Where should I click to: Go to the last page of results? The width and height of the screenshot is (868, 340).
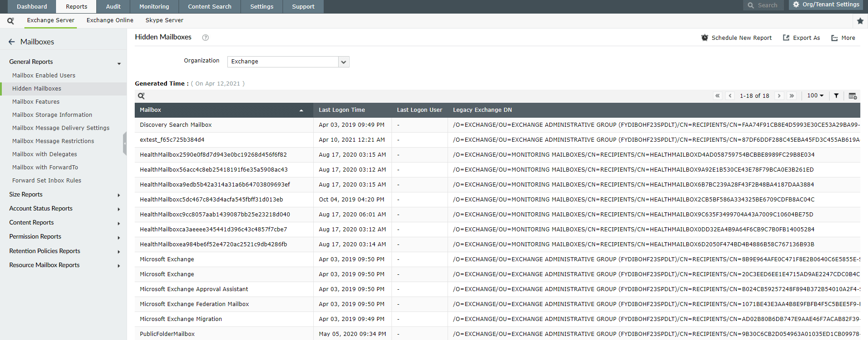[792, 96]
